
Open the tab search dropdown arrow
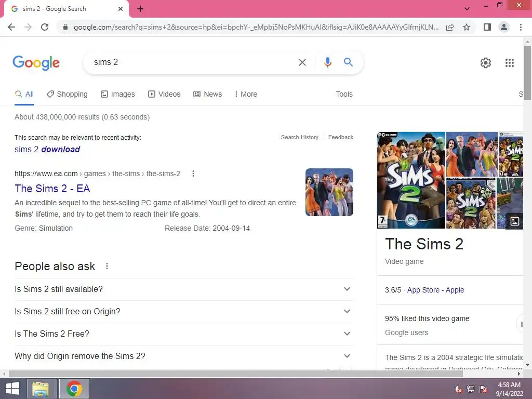[467, 8]
